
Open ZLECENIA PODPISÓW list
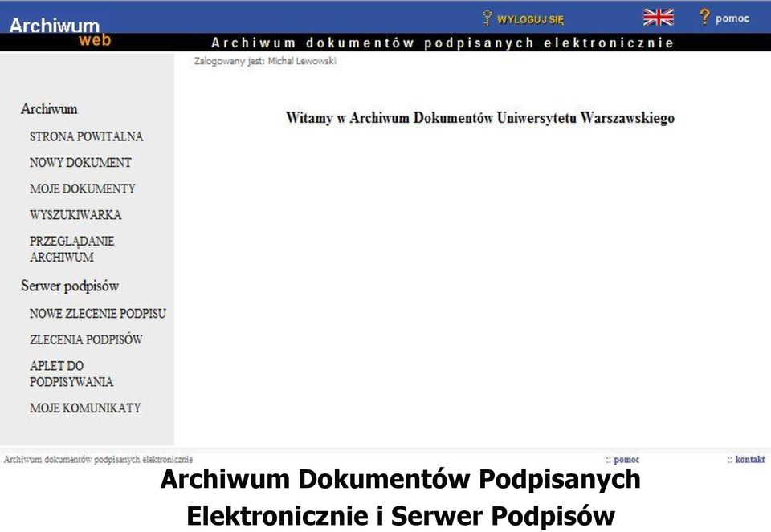[86, 339]
